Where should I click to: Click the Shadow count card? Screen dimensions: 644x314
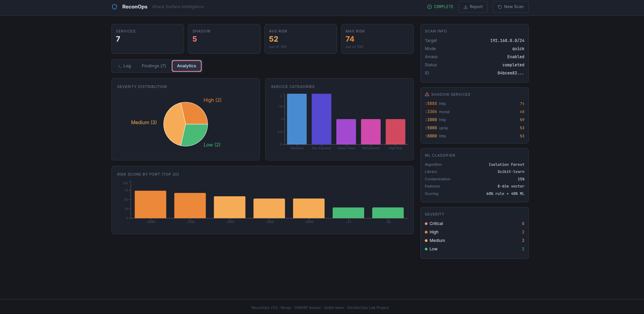[224, 39]
